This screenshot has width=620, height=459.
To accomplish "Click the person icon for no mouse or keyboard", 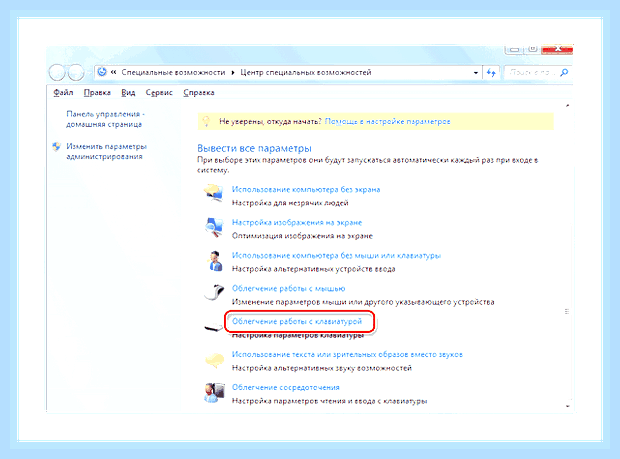I will (x=214, y=261).
